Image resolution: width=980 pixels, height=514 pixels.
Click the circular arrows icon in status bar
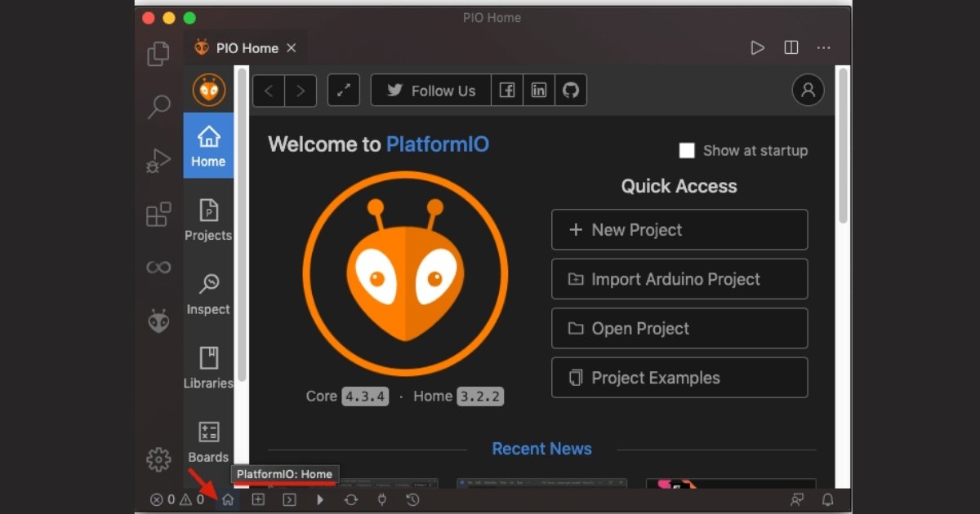[351, 499]
